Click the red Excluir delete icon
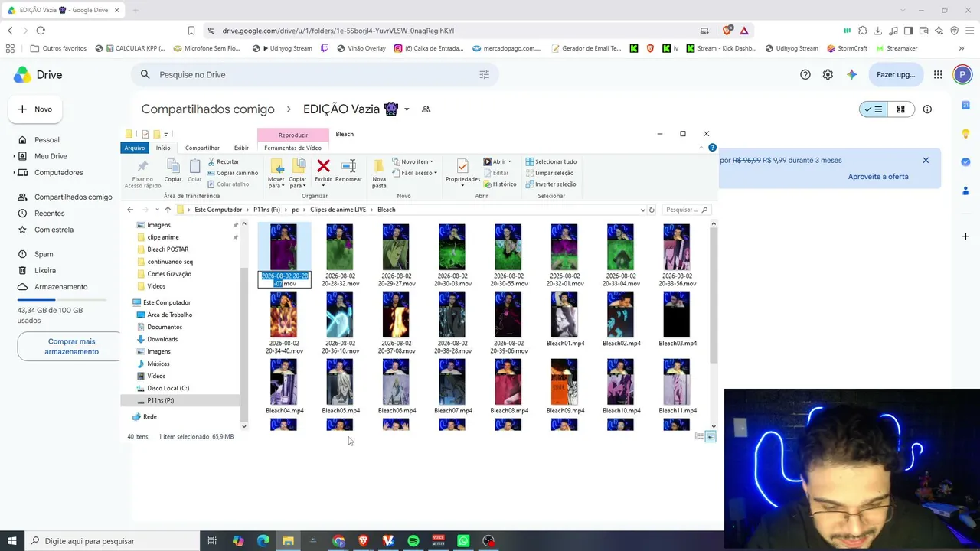Viewport: 980px width, 551px height. click(323, 166)
